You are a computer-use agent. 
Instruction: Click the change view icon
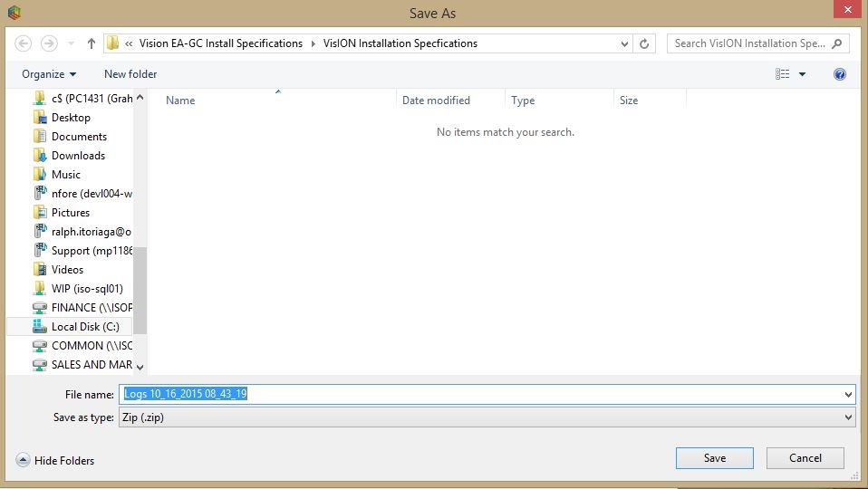tap(783, 74)
